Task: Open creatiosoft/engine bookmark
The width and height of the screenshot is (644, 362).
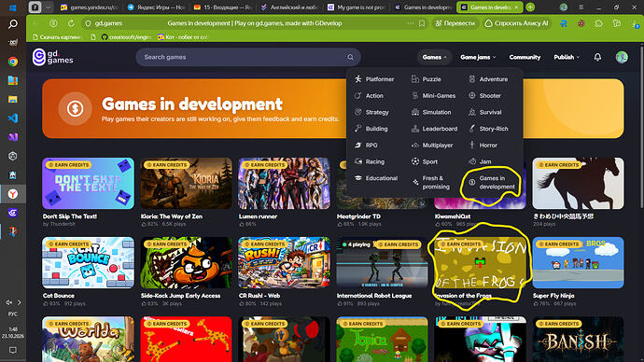Action: 126,37
